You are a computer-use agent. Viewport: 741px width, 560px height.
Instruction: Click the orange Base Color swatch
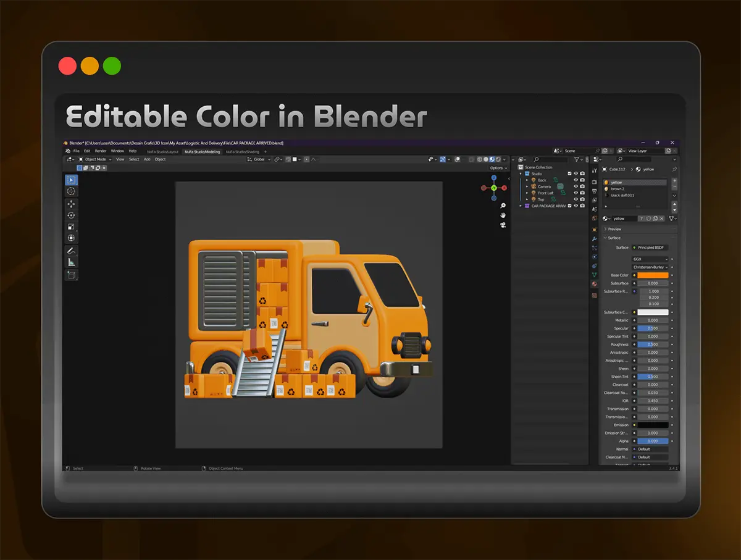point(653,275)
